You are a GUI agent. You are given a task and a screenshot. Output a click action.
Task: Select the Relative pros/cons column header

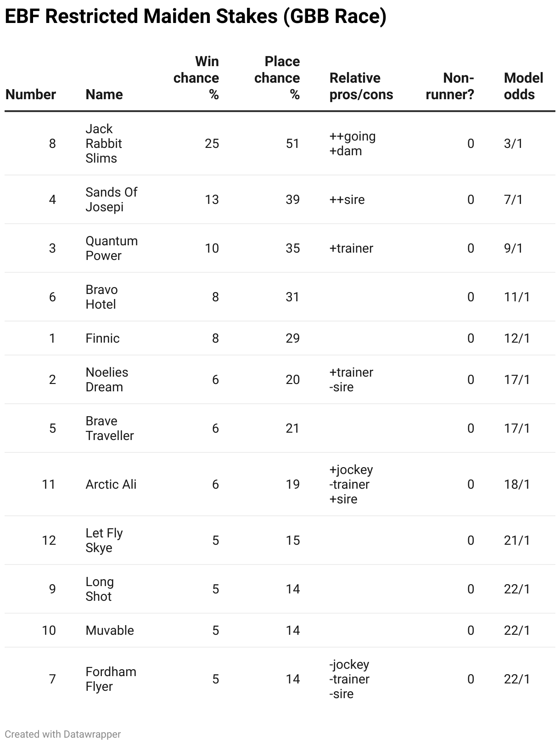coord(361,86)
